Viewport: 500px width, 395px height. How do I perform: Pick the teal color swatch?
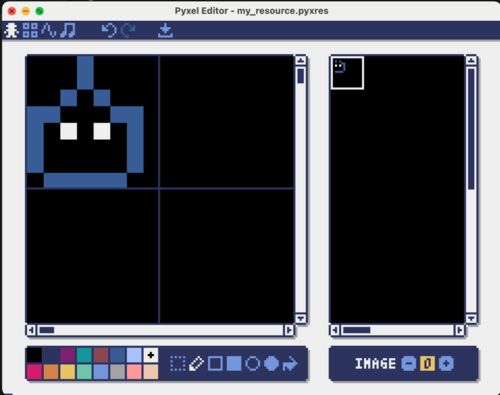tap(84, 355)
